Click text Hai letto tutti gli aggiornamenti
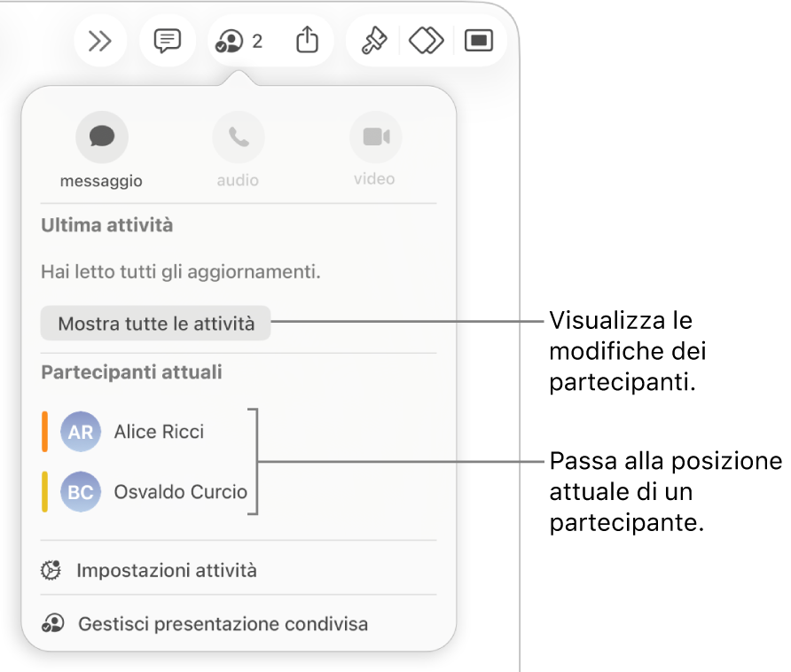791x672 pixels. (181, 272)
